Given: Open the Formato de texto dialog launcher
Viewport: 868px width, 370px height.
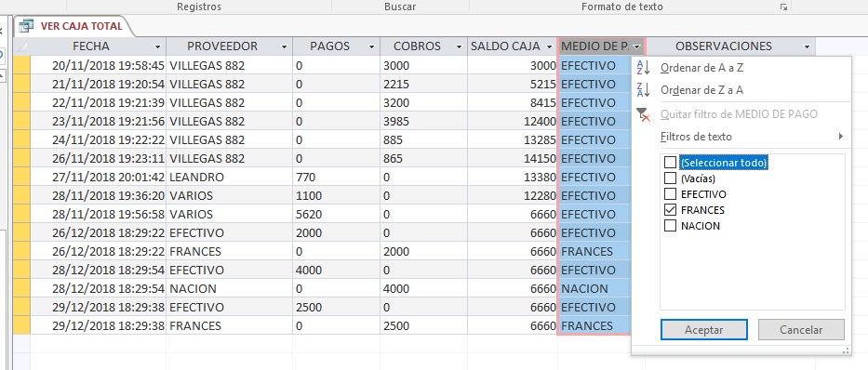Looking at the screenshot, I should pyautogui.click(x=783, y=7).
